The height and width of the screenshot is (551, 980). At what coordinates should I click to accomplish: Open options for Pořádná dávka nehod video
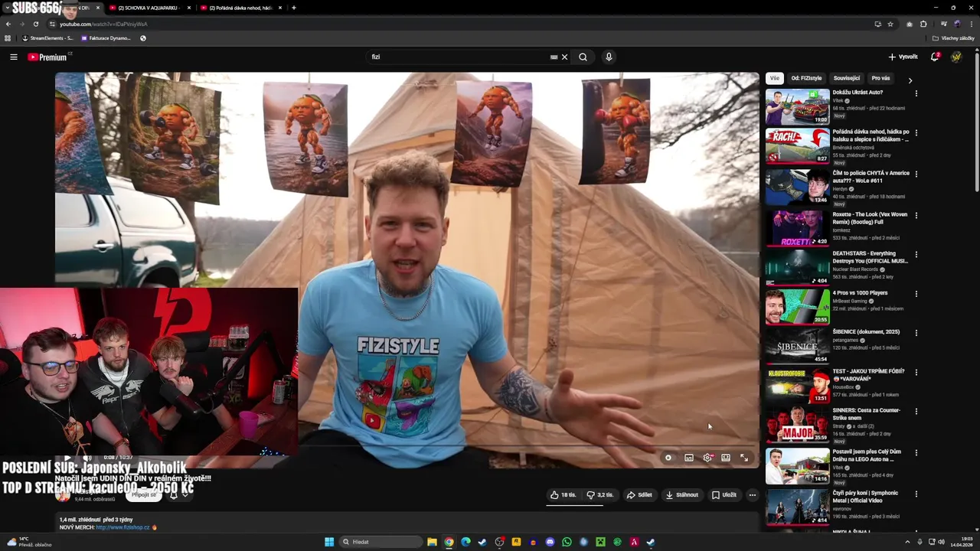tap(916, 132)
